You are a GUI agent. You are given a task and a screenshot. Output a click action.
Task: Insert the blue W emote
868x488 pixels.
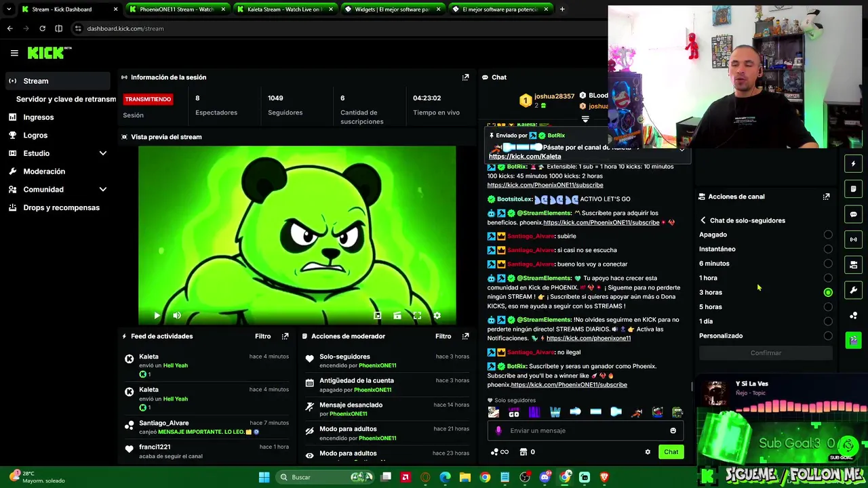[x=555, y=412]
